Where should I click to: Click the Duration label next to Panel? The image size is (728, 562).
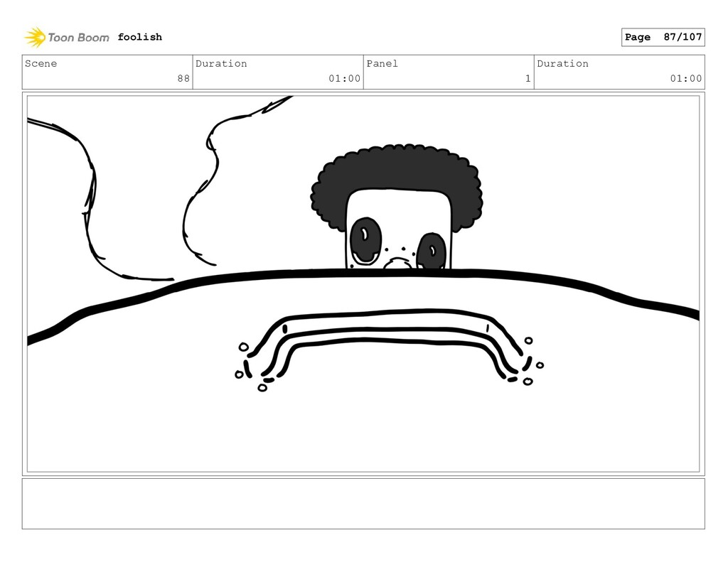(563, 63)
